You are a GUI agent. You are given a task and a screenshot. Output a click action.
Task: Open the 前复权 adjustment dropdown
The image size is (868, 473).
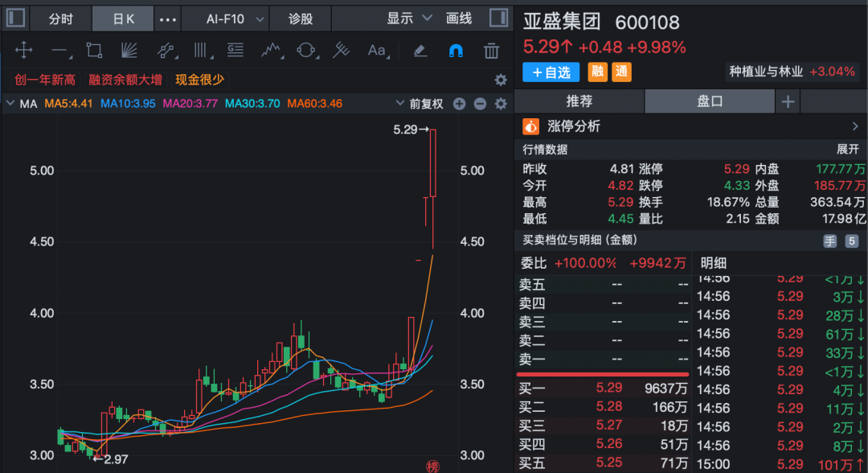(419, 104)
